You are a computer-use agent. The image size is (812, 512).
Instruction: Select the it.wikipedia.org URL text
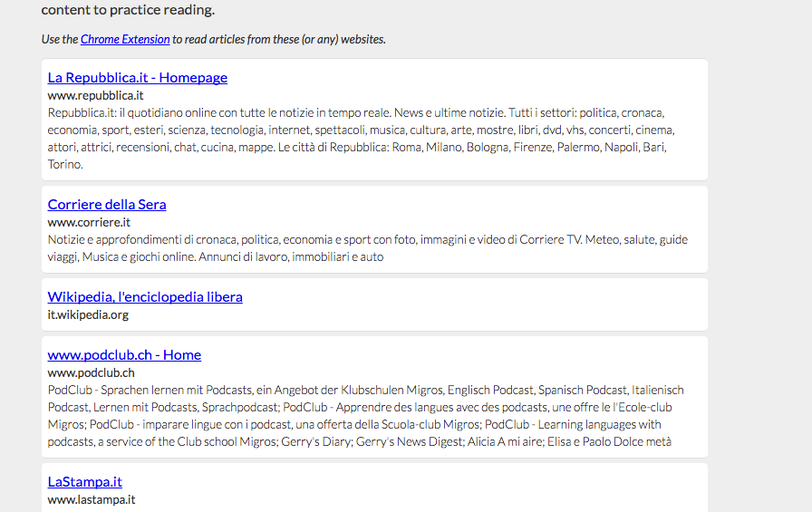pyautogui.click(x=88, y=314)
